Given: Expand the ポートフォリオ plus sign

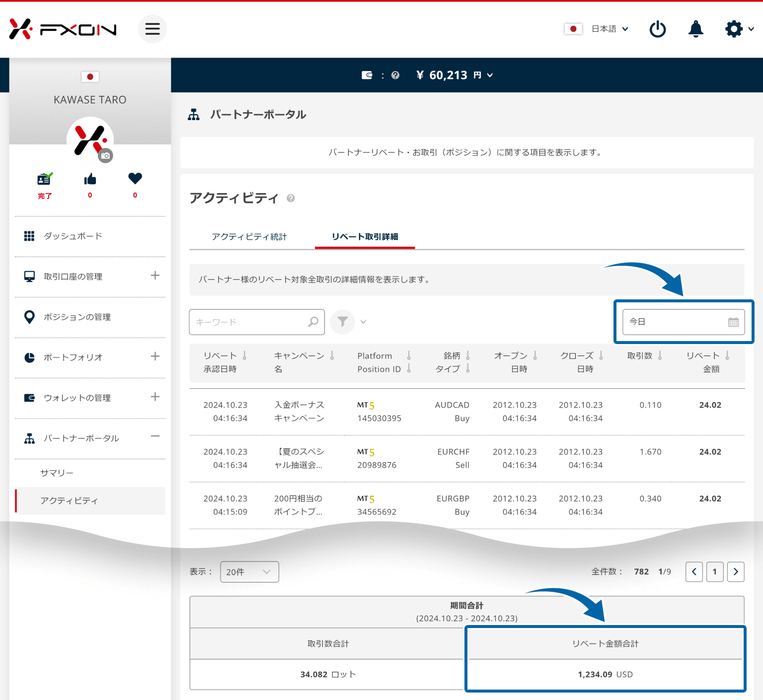Looking at the screenshot, I should [155, 356].
